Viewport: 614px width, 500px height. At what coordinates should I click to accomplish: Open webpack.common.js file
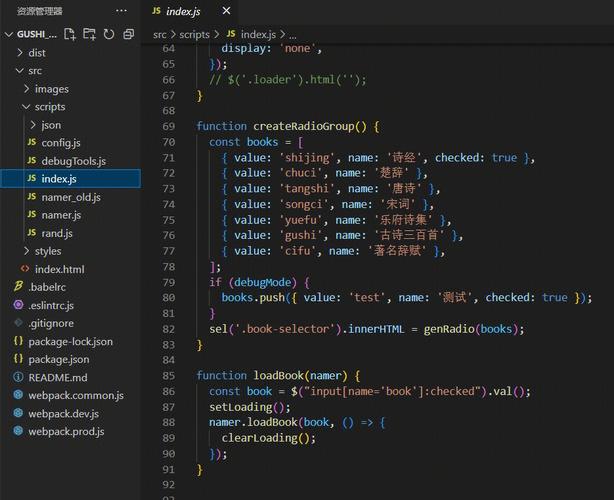click(76, 396)
